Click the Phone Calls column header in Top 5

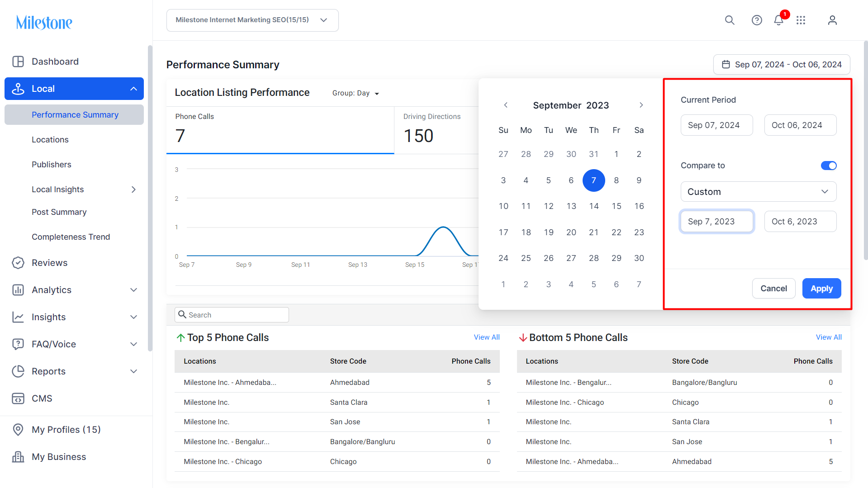coord(471,361)
